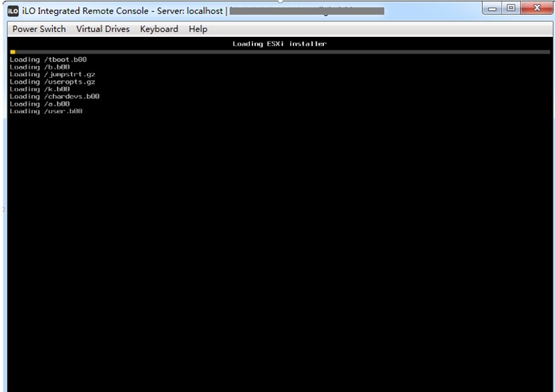Viewport: 555px width, 392px height.
Task: Open the Virtual Drives menu
Action: (103, 29)
